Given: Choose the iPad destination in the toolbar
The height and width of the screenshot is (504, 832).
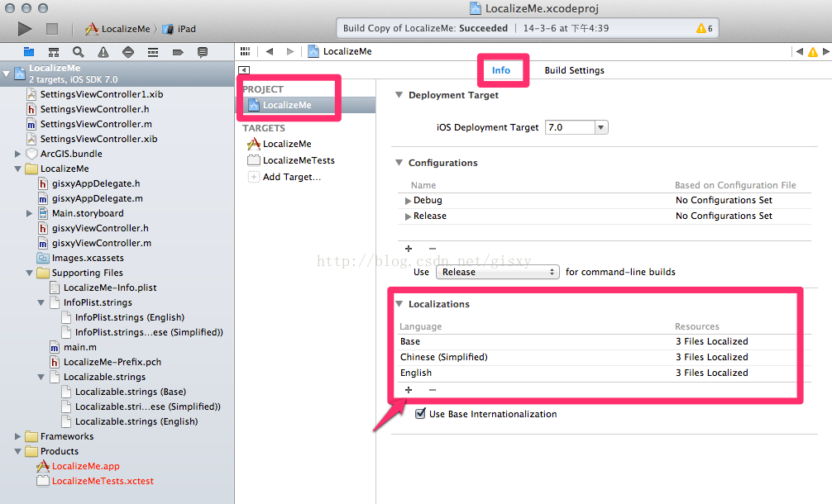Looking at the screenshot, I should [179, 29].
